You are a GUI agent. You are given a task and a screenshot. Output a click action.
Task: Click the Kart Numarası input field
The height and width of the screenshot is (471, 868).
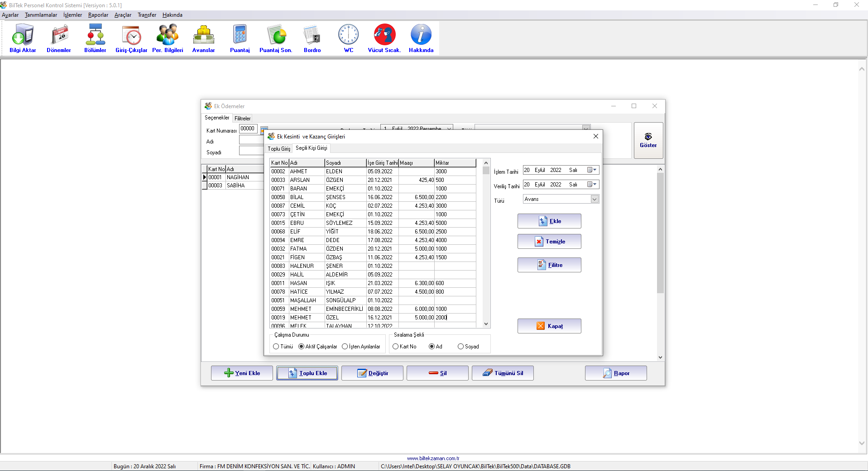248,129
